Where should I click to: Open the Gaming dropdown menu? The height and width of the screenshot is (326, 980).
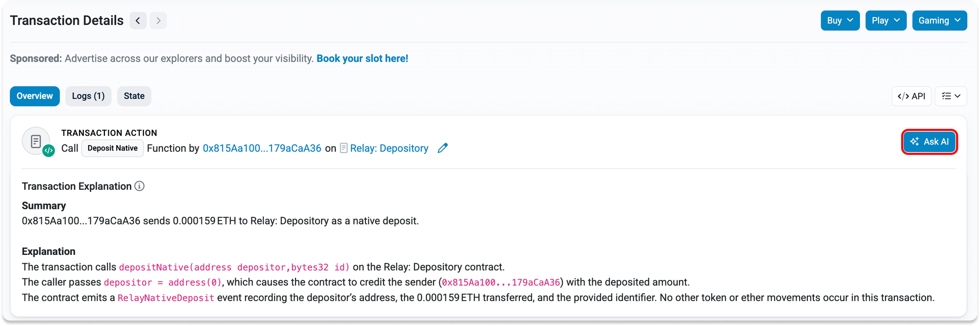[939, 21]
